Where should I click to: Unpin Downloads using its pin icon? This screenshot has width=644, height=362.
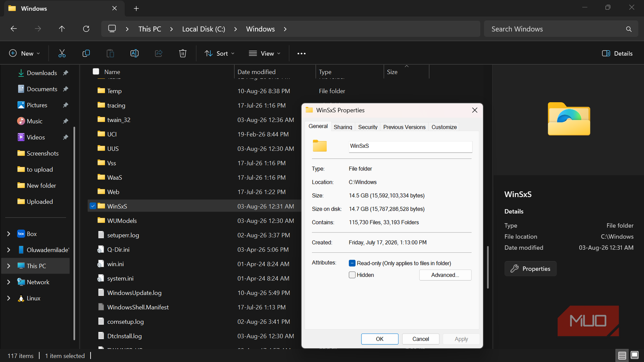[66, 73]
